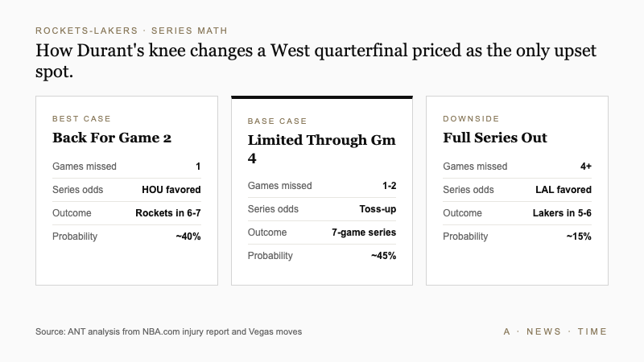Click the "Lakers in 5-6" outcome value
Screen dimensions: 644x362
click(x=562, y=213)
